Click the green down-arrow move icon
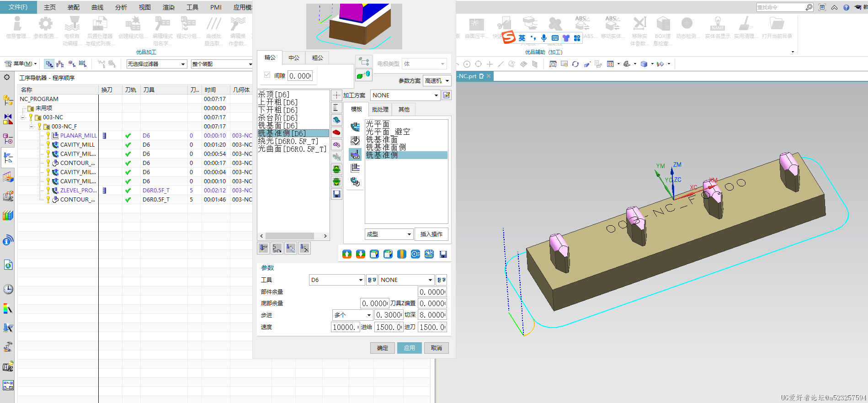This screenshot has width=868, height=403. 336,182
